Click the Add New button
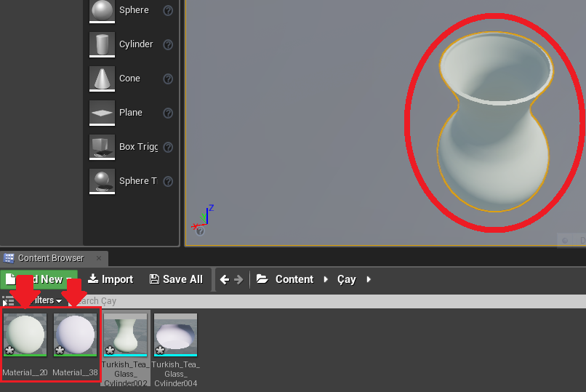The image size is (586, 392). (x=39, y=279)
